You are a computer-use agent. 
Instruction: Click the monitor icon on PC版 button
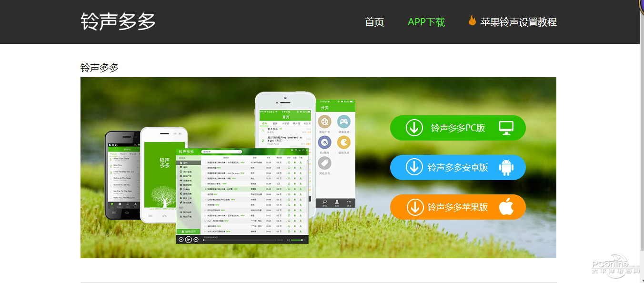pyautogui.click(x=506, y=128)
